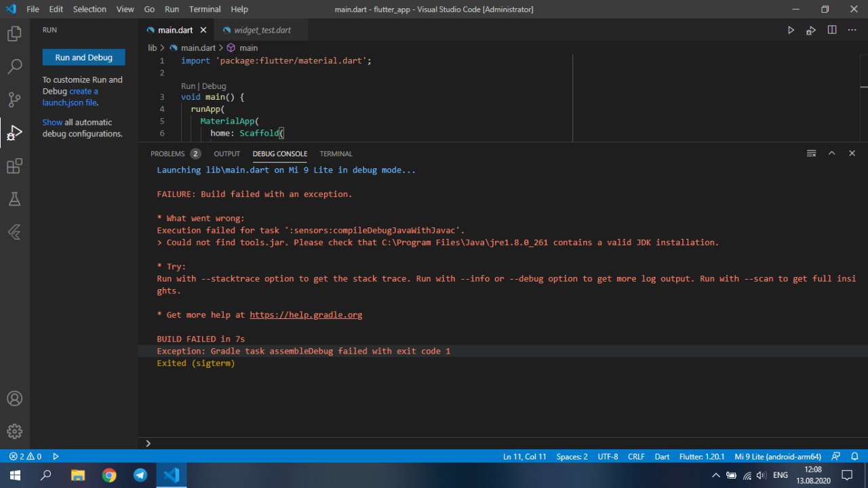This screenshot has width=868, height=488.
Task: Open the Accounts menu icon
Action: click(x=14, y=398)
